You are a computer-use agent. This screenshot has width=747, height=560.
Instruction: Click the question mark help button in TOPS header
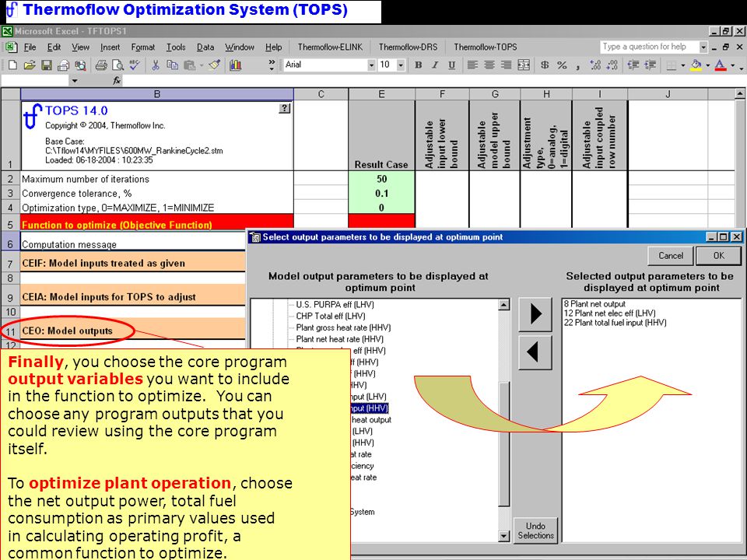[284, 109]
